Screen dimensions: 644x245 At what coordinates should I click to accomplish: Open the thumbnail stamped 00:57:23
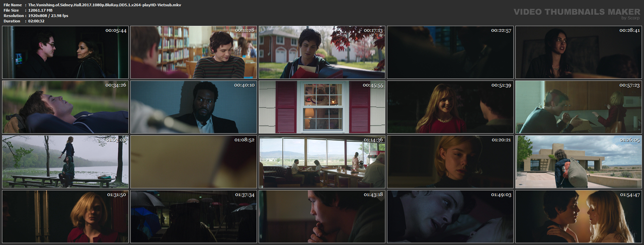[579, 107]
